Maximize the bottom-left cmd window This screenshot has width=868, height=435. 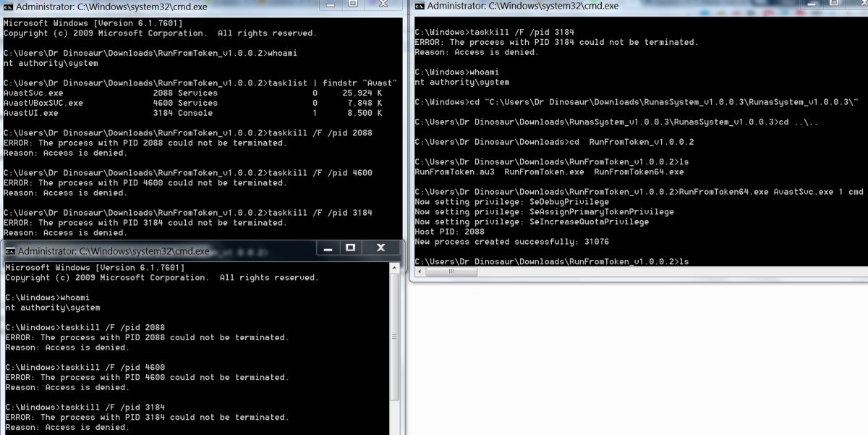351,248
